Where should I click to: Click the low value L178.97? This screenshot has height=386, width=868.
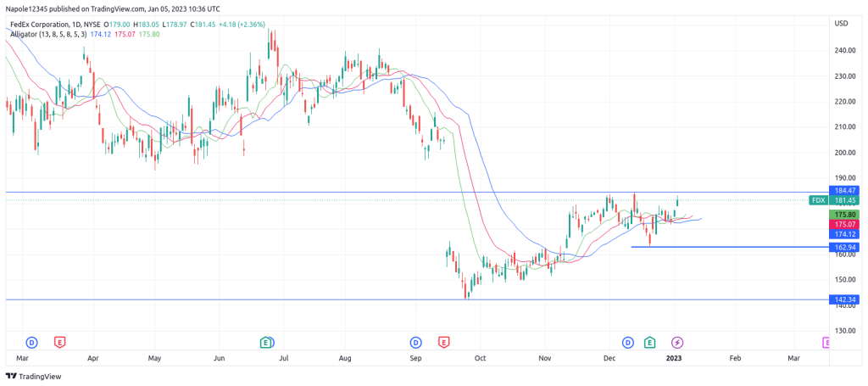point(175,25)
